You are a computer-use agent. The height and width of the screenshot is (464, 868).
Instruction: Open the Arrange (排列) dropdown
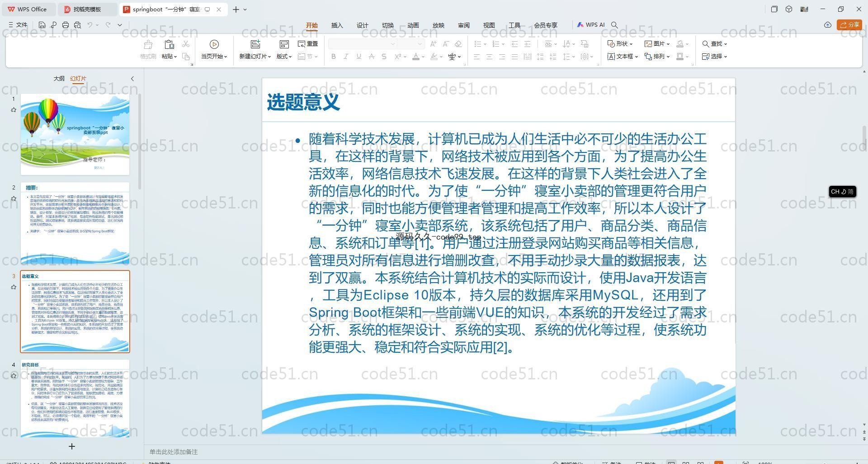657,57
